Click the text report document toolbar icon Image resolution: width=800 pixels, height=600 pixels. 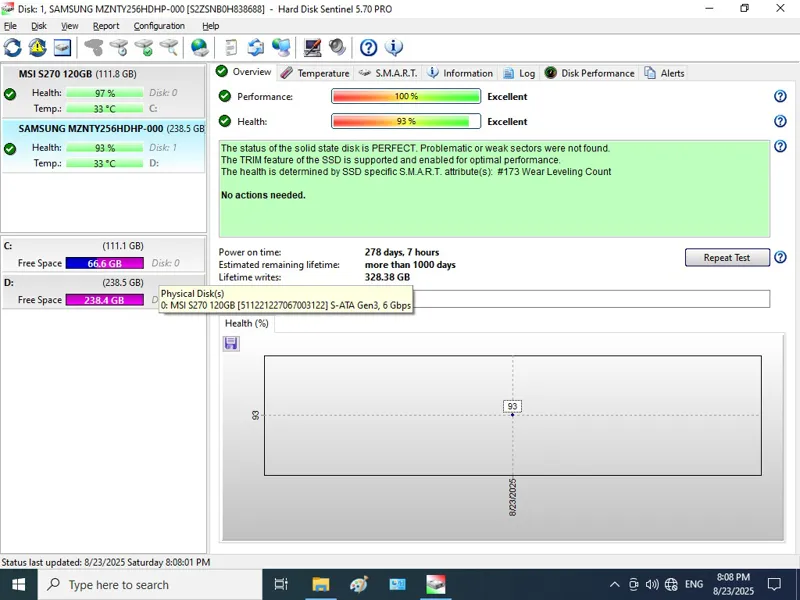[231, 47]
